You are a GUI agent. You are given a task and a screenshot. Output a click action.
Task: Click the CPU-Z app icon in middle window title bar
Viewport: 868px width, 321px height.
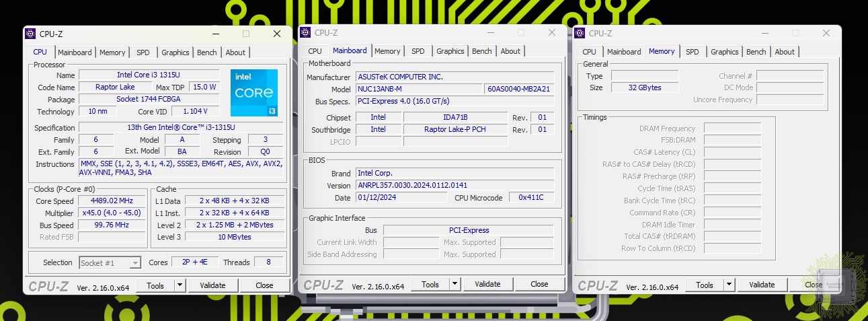click(305, 32)
